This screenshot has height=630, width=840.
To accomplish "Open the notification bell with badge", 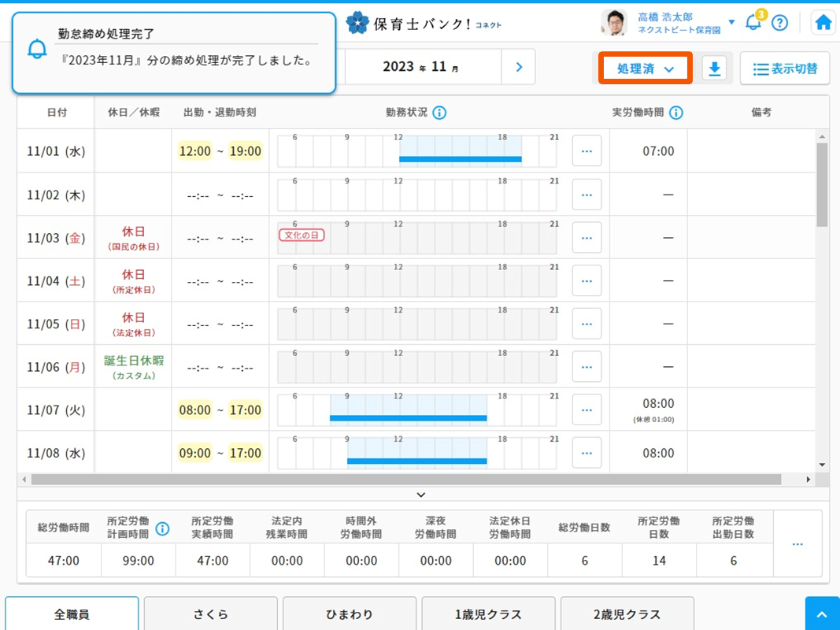I will [753, 22].
